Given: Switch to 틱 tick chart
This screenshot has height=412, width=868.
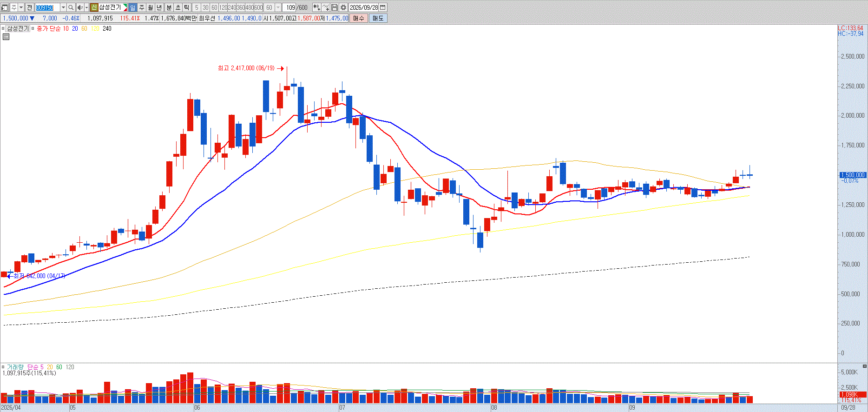Looking at the screenshot, I should (186, 7).
